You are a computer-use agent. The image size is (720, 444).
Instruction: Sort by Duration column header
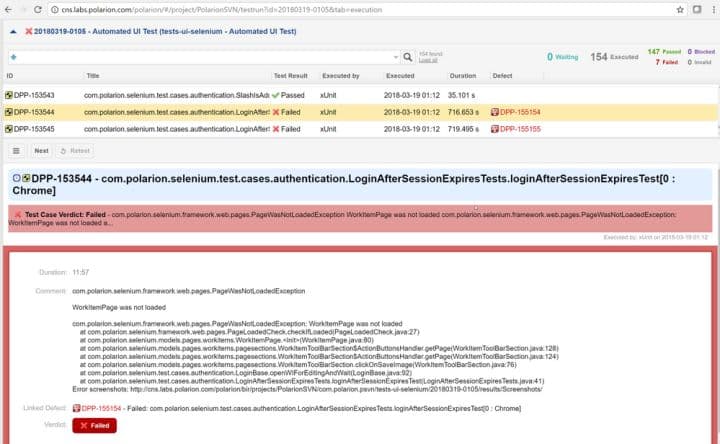[x=463, y=76]
